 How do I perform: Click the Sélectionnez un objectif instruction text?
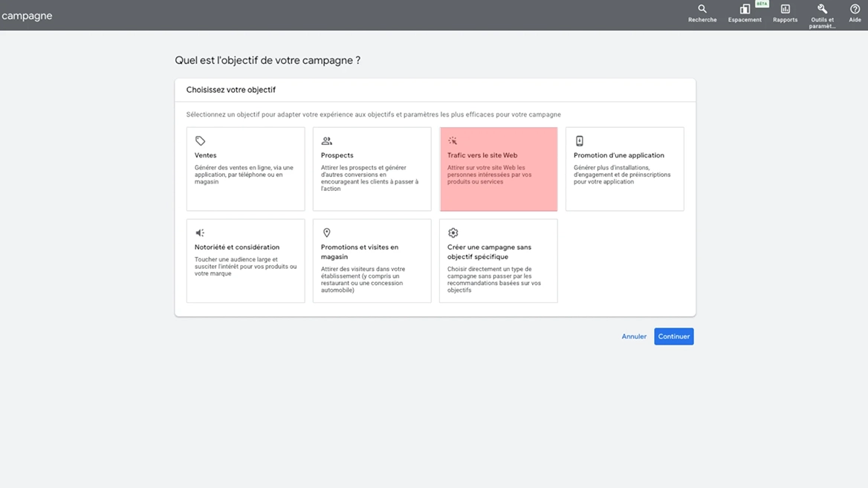tap(374, 114)
